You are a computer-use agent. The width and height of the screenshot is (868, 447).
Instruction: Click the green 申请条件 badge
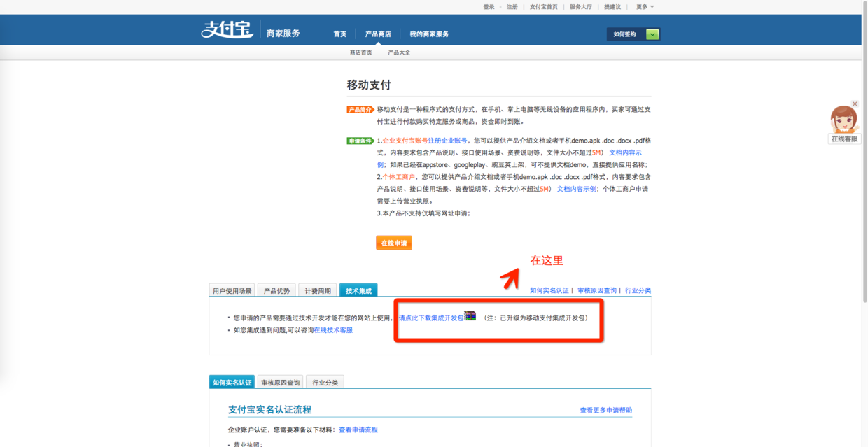(x=360, y=141)
